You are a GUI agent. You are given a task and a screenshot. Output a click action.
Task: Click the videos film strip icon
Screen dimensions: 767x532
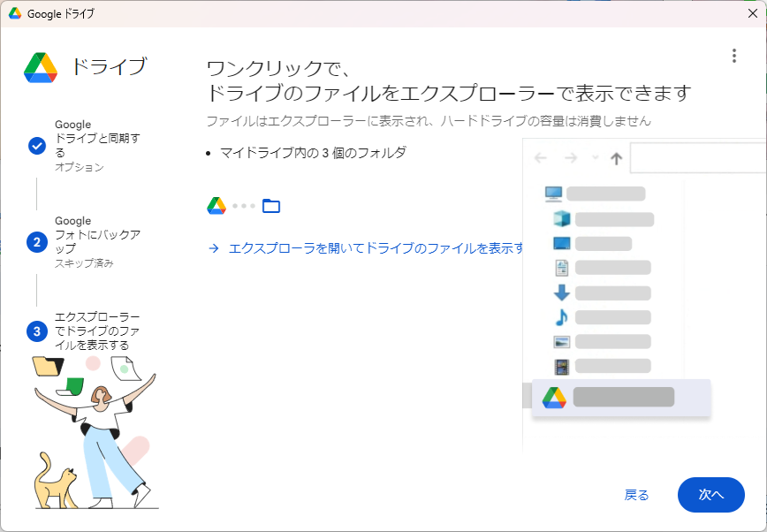(x=562, y=366)
